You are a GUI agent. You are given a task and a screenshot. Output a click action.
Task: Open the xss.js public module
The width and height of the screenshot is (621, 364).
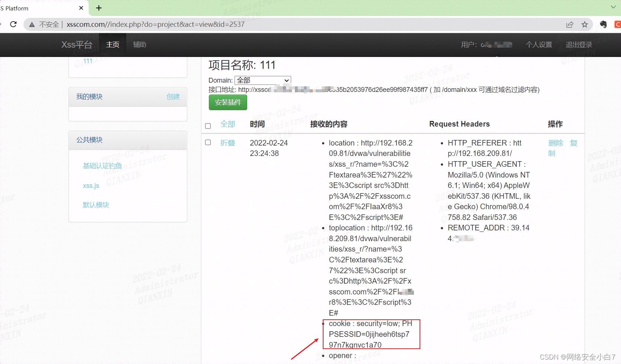91,186
